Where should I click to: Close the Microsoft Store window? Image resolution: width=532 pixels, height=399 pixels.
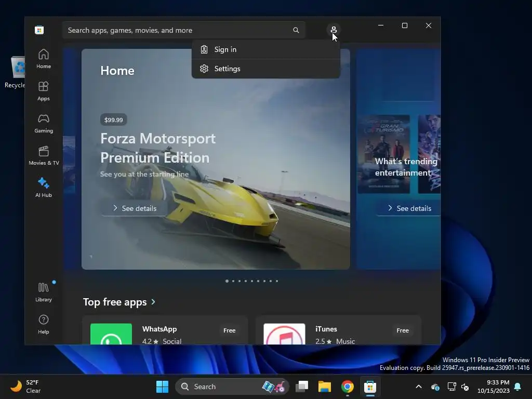click(x=429, y=25)
